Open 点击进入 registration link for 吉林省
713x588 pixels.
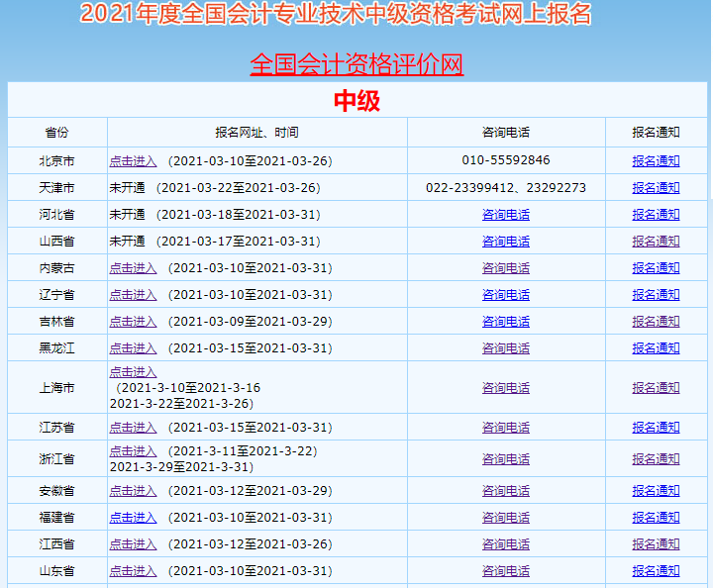(x=133, y=322)
